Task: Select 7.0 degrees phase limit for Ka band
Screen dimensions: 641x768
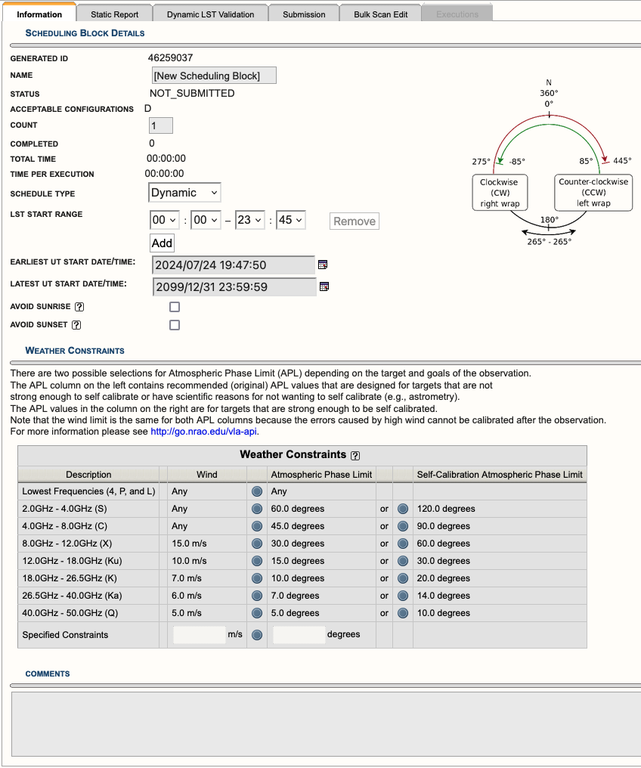Action: coord(257,596)
